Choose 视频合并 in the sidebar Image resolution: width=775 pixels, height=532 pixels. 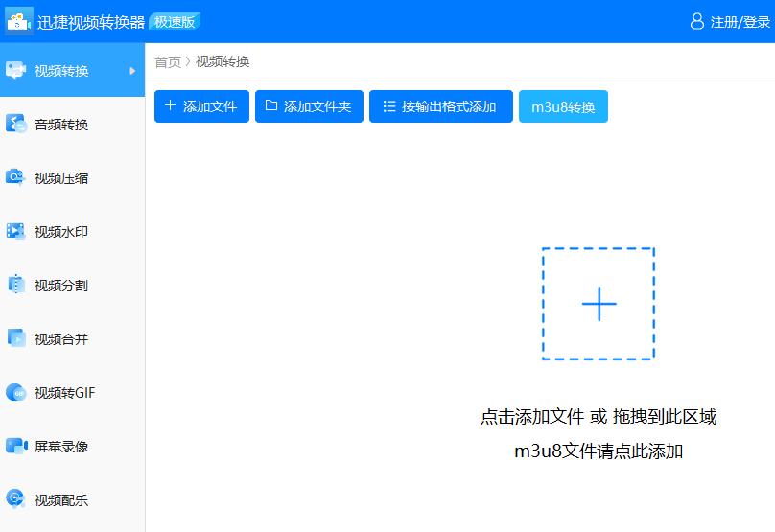click(x=72, y=339)
